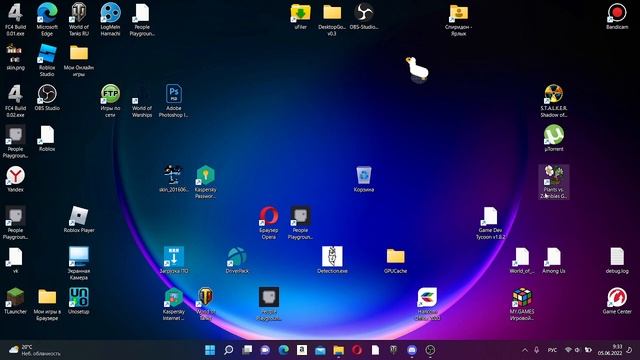Launch the Браузер Opera desktop shortcut
The width and height of the screenshot is (640, 360).
click(269, 222)
